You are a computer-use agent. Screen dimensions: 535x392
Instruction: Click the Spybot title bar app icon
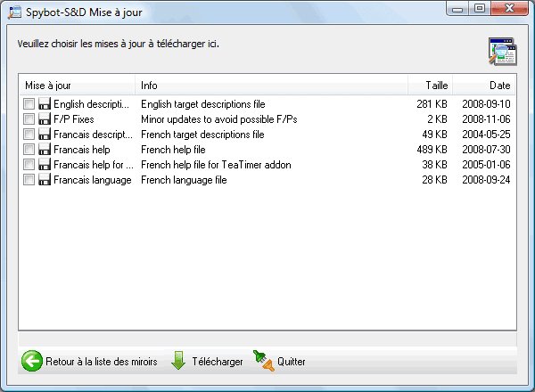(14, 12)
